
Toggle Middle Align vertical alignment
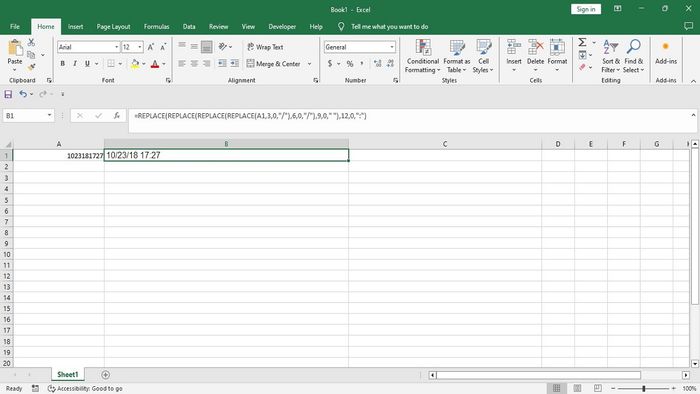click(194, 47)
